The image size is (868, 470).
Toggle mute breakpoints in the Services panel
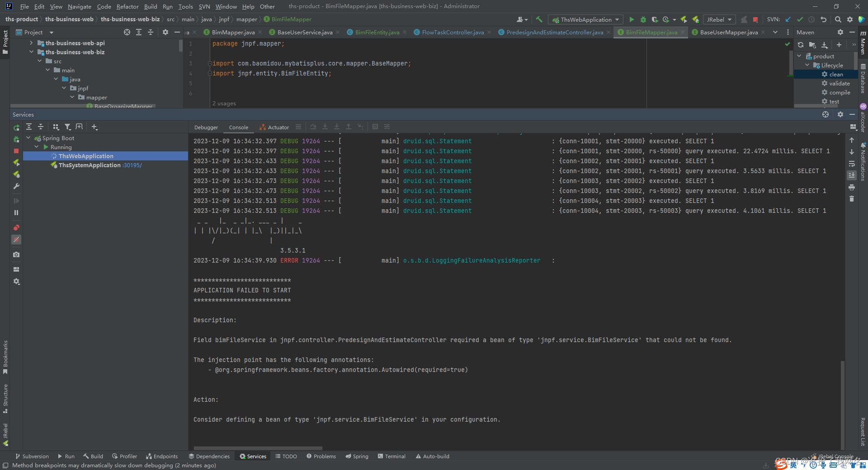[16, 240]
